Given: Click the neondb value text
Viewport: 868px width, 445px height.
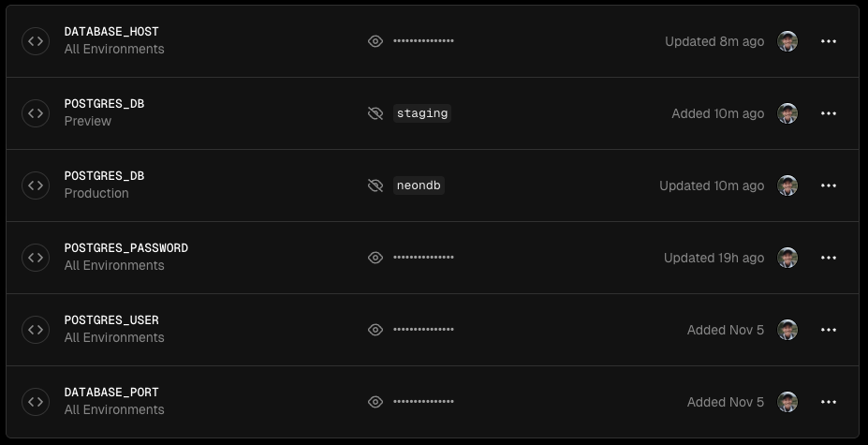Looking at the screenshot, I should click(419, 185).
